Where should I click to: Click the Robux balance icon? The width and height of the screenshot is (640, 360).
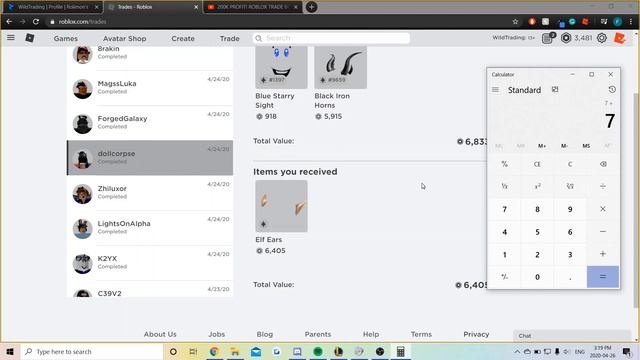point(566,38)
